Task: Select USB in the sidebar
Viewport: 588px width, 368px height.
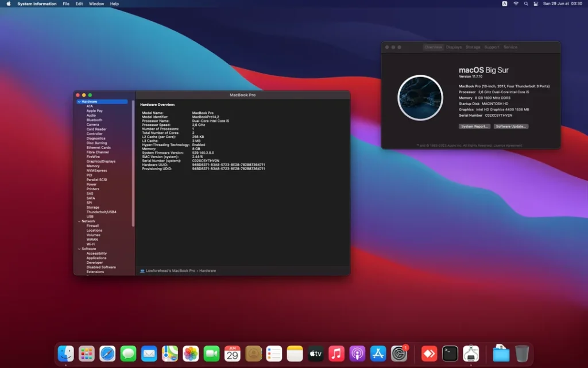Action: coord(90,217)
